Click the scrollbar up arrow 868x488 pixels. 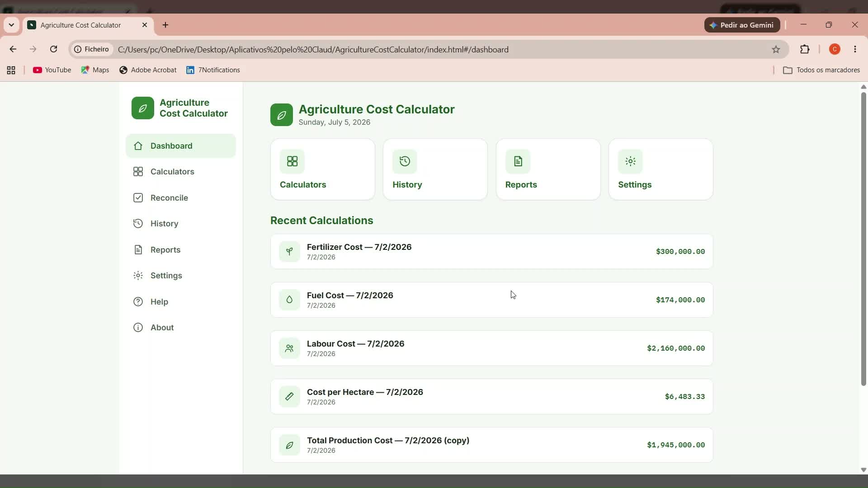click(863, 87)
